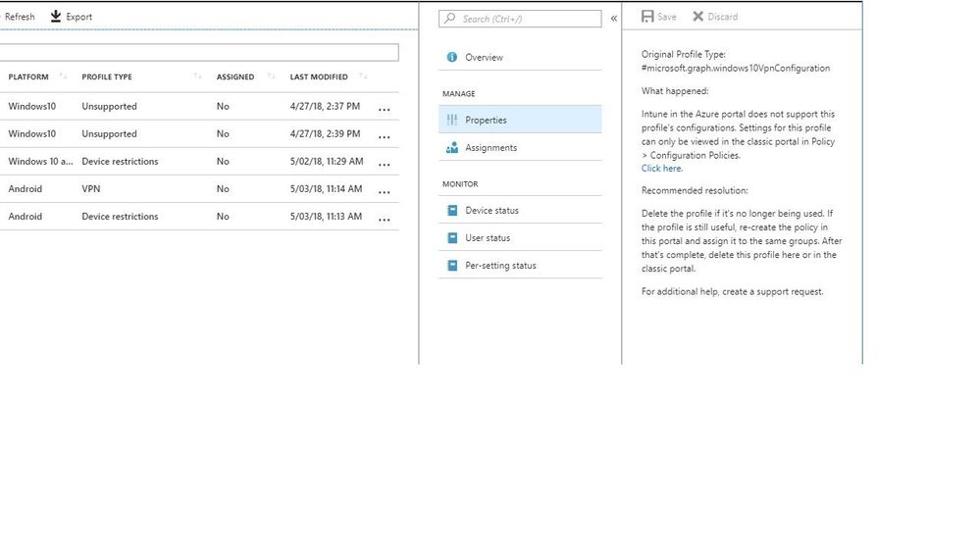This screenshot has width=980, height=551.
Task: Click the Save floppy disk icon
Action: point(647,17)
